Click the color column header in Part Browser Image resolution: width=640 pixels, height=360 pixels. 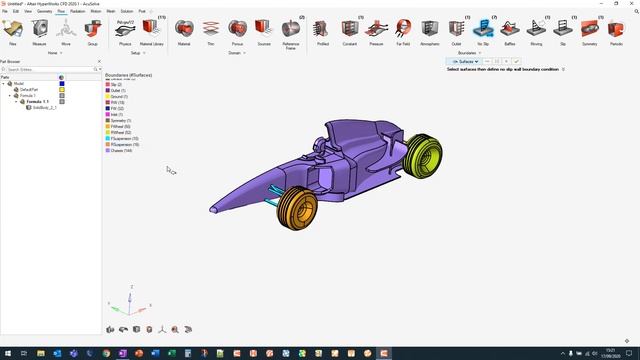[61, 77]
